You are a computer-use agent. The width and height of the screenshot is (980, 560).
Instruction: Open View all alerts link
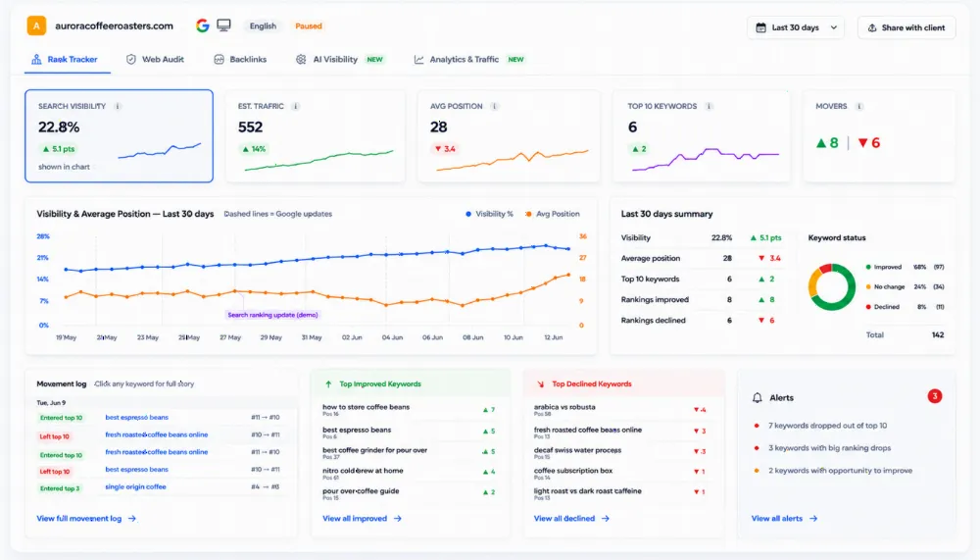(784, 518)
